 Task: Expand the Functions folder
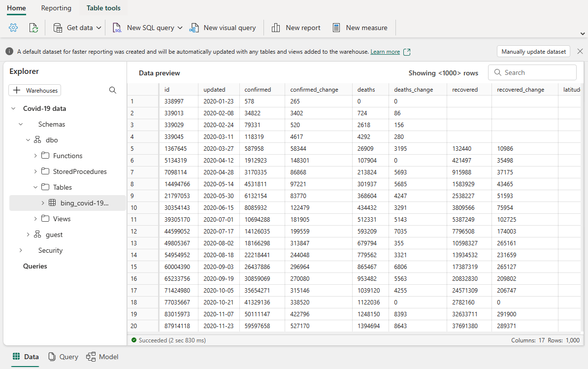click(x=35, y=156)
